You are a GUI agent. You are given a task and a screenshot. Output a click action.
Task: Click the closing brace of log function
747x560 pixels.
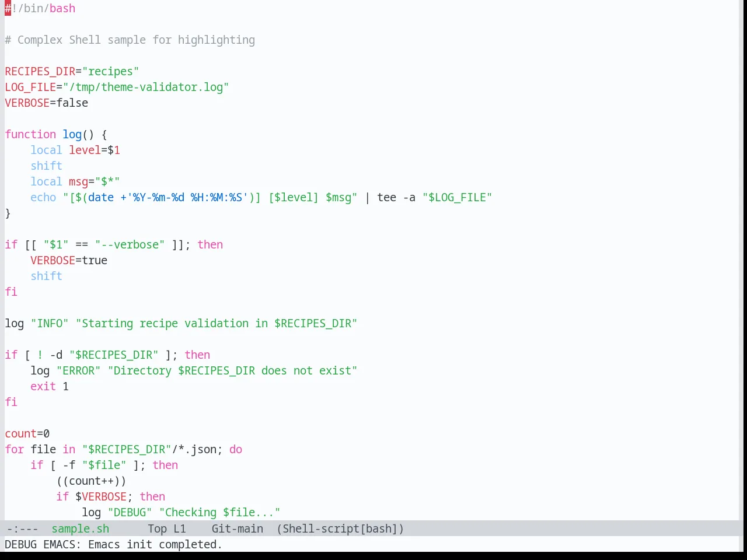(8, 213)
